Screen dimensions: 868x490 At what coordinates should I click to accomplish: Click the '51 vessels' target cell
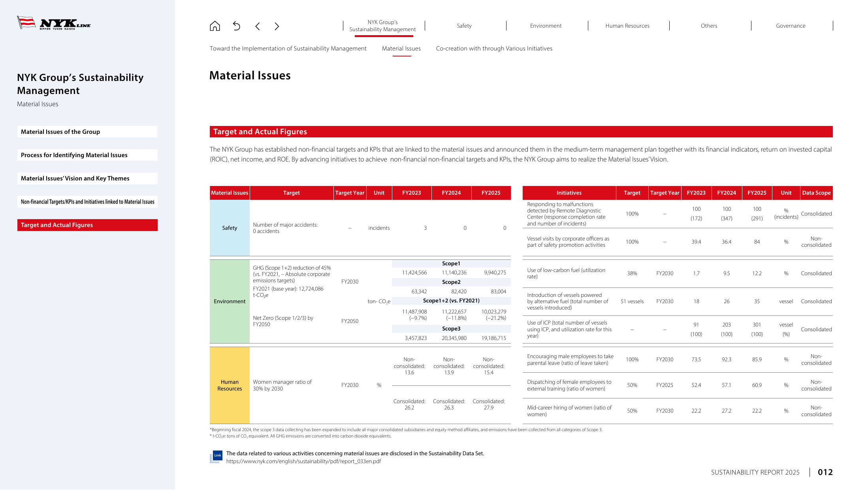point(632,301)
